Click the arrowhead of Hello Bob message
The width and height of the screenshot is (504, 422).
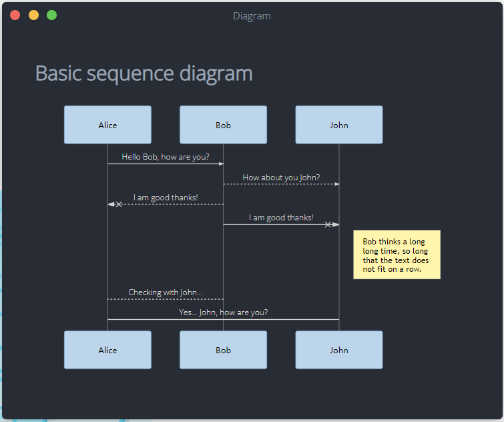222,164
